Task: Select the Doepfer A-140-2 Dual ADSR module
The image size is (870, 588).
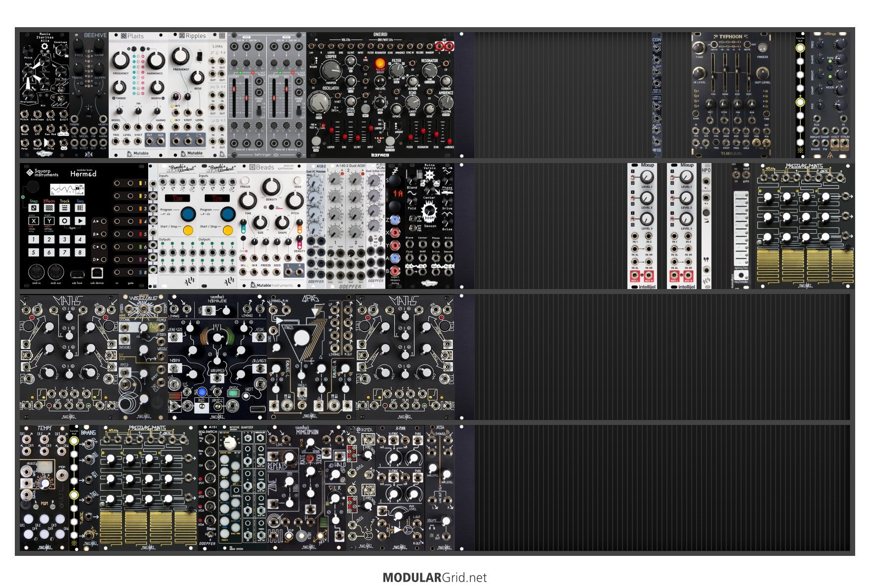Action: point(346,226)
